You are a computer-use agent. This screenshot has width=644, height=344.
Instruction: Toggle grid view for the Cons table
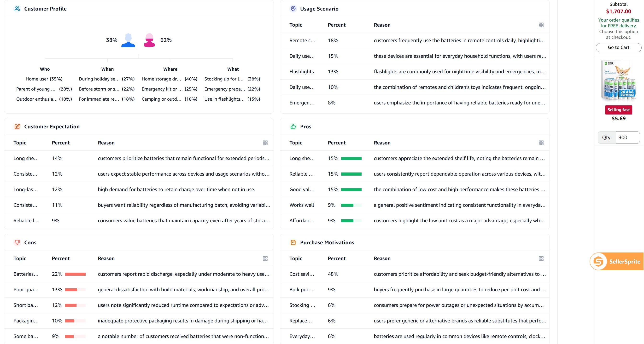[265, 258]
